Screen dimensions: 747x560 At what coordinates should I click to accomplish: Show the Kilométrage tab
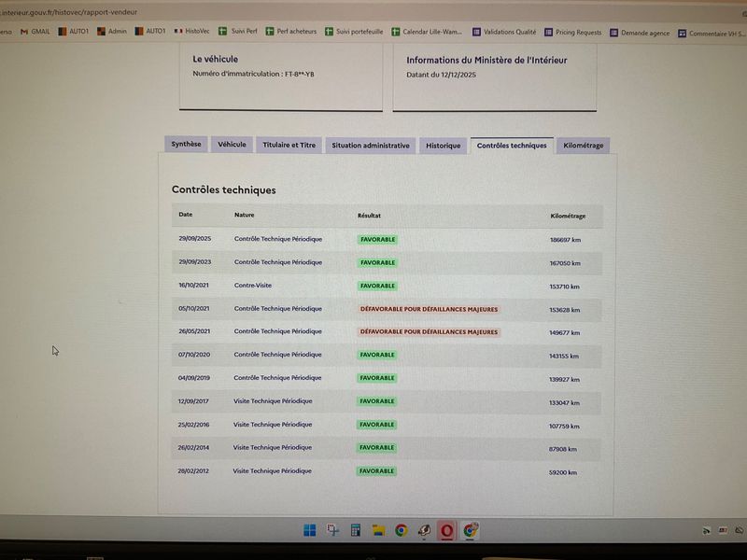[x=584, y=146]
